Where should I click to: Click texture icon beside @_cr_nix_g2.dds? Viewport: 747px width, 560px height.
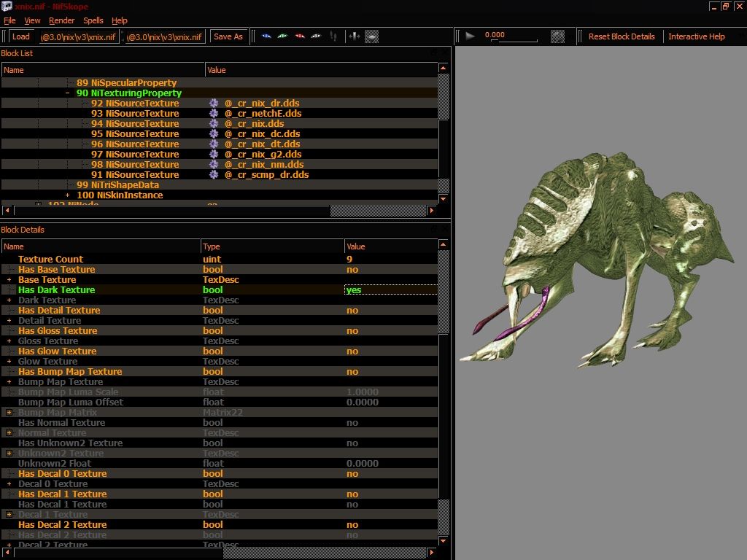click(214, 155)
